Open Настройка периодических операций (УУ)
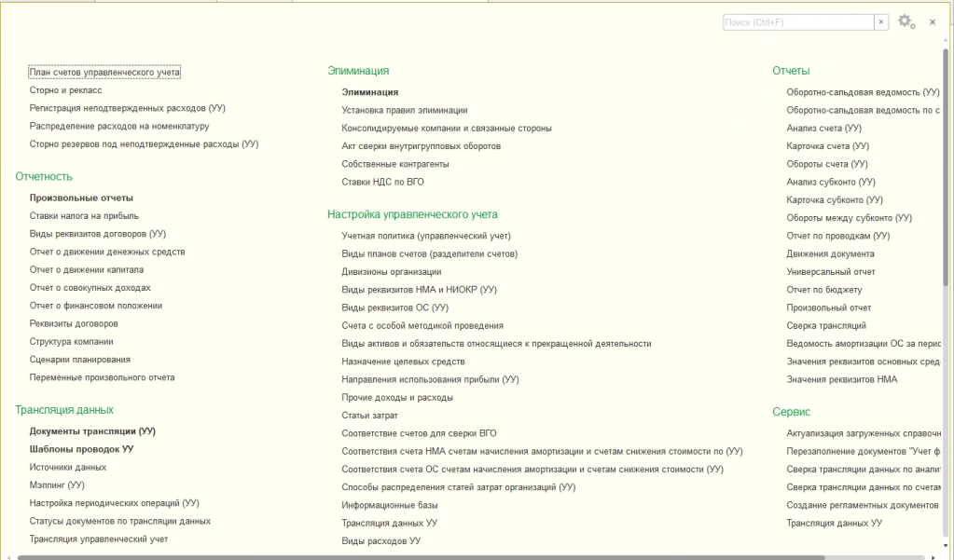This screenshot has width=954, height=560. tap(115, 503)
